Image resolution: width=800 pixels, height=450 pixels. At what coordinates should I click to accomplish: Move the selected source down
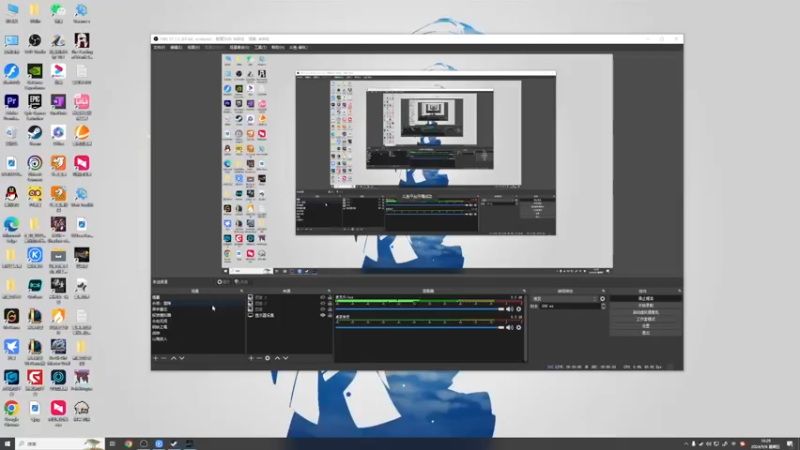(285, 358)
